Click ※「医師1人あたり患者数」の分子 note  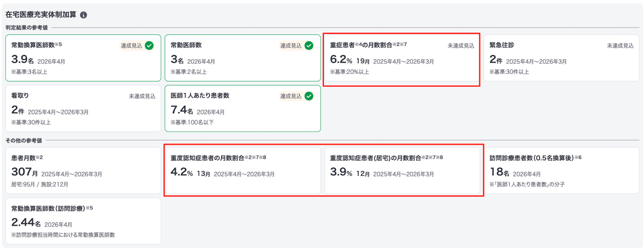coord(527,184)
